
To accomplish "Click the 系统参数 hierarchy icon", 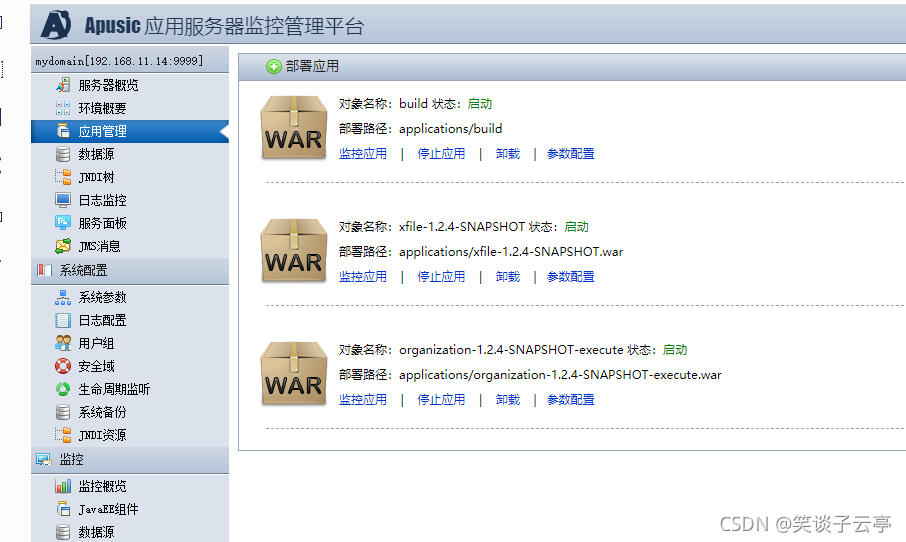I will pyautogui.click(x=63, y=297).
